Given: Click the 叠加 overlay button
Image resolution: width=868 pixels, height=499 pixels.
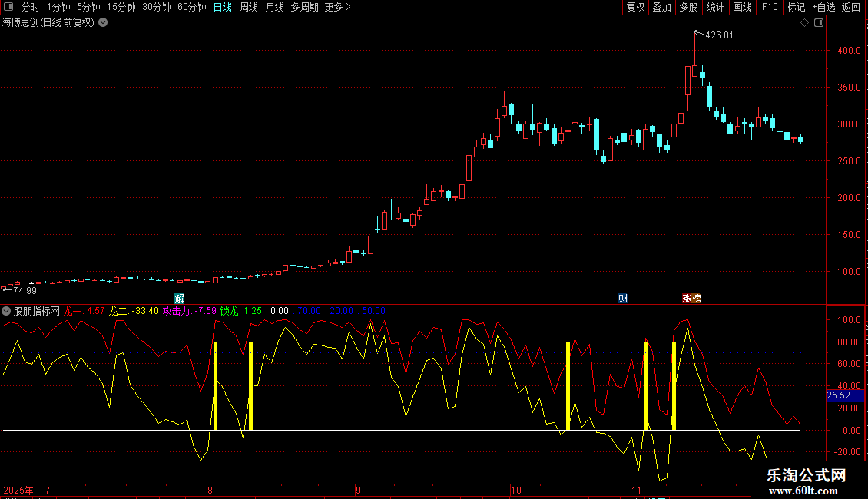Looking at the screenshot, I should click(661, 7).
